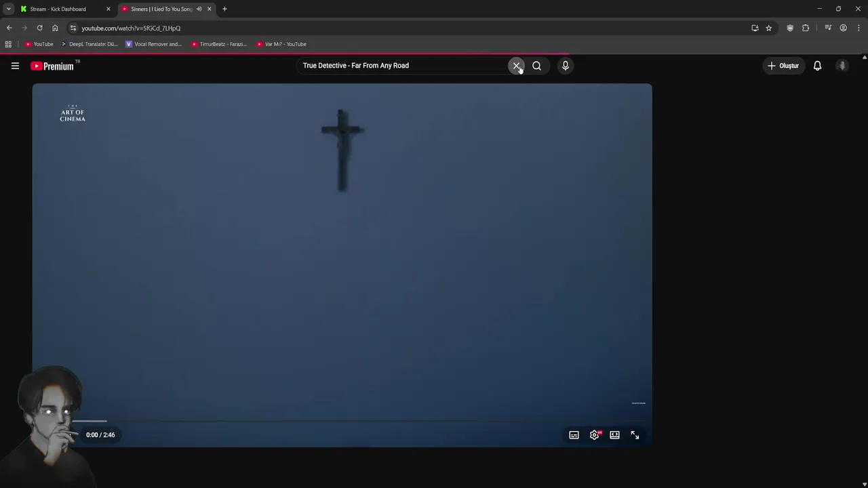Bookmark this page with the star
Image resolution: width=868 pixels, height=488 pixels.
click(768, 28)
